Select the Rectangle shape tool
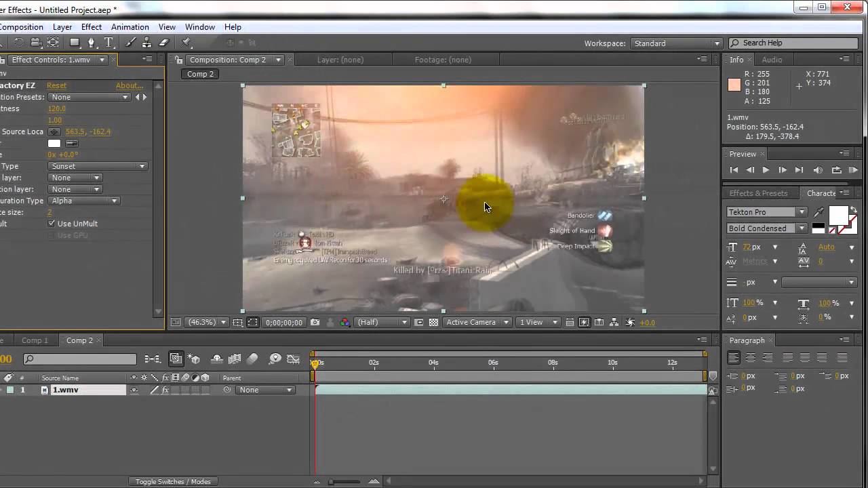The image size is (868, 488). [75, 43]
